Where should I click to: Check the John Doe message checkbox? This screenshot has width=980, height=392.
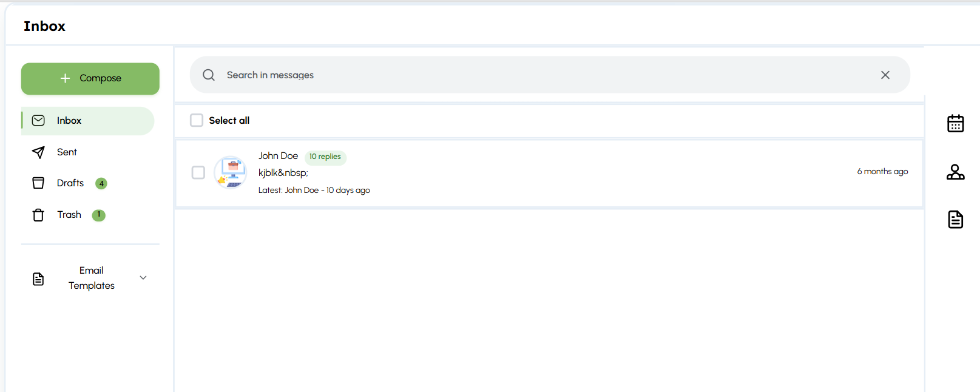[198, 172]
